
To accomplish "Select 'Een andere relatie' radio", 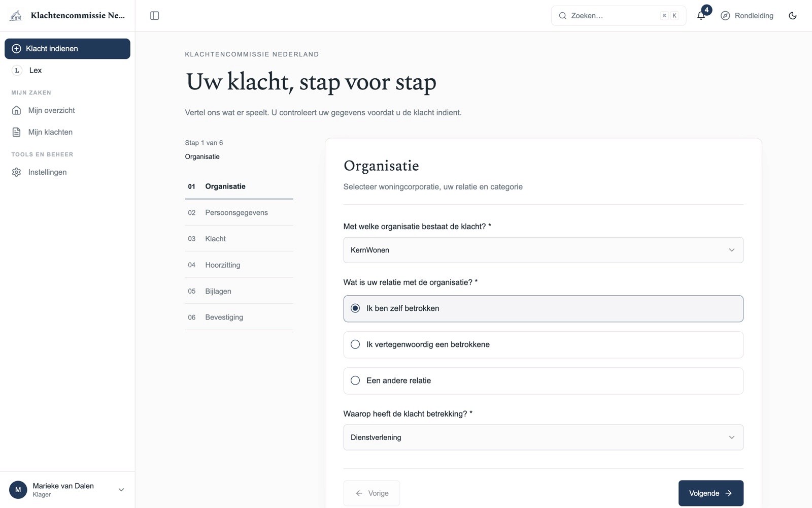I will click(355, 380).
